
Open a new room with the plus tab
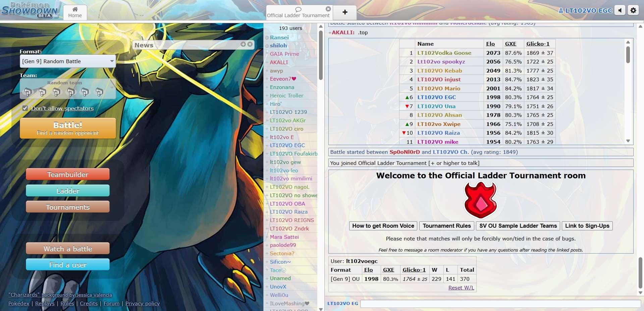click(345, 12)
